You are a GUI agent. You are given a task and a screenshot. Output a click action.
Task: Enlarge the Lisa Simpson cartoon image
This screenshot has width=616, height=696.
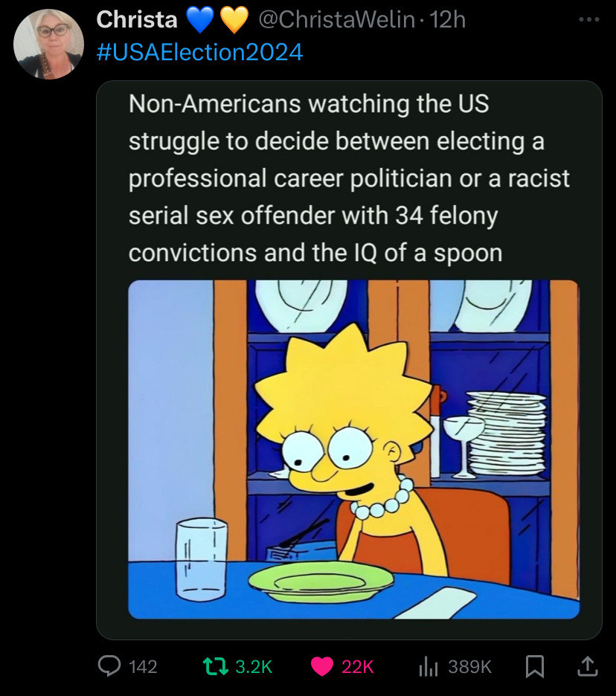pyautogui.click(x=353, y=449)
